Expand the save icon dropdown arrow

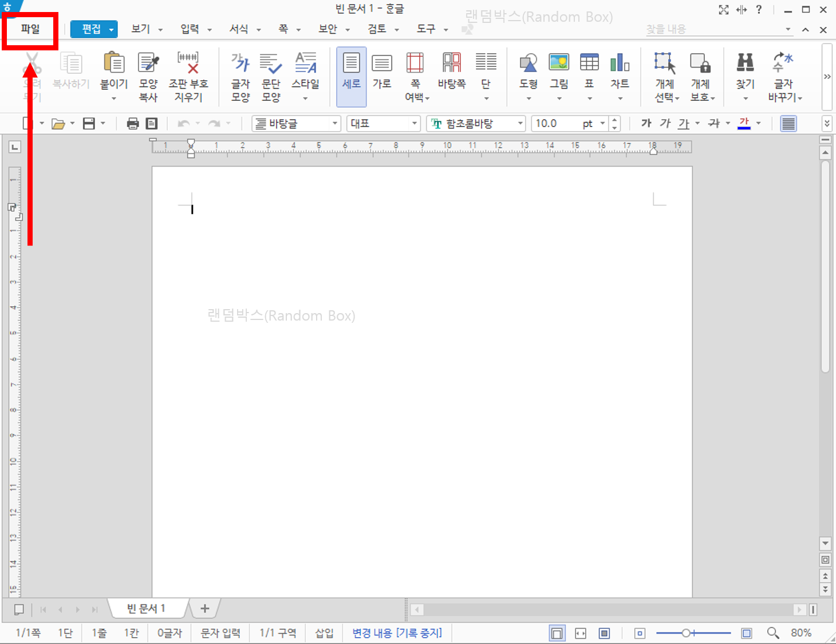point(103,123)
